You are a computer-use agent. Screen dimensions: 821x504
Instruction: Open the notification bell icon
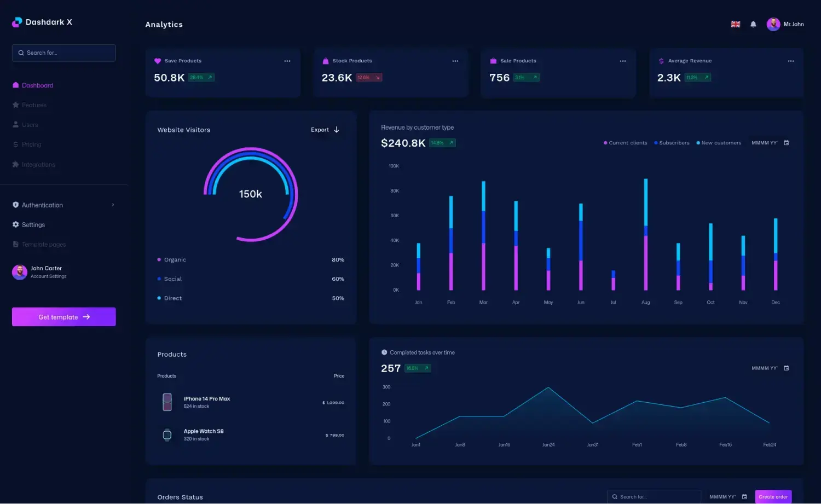[x=753, y=24]
